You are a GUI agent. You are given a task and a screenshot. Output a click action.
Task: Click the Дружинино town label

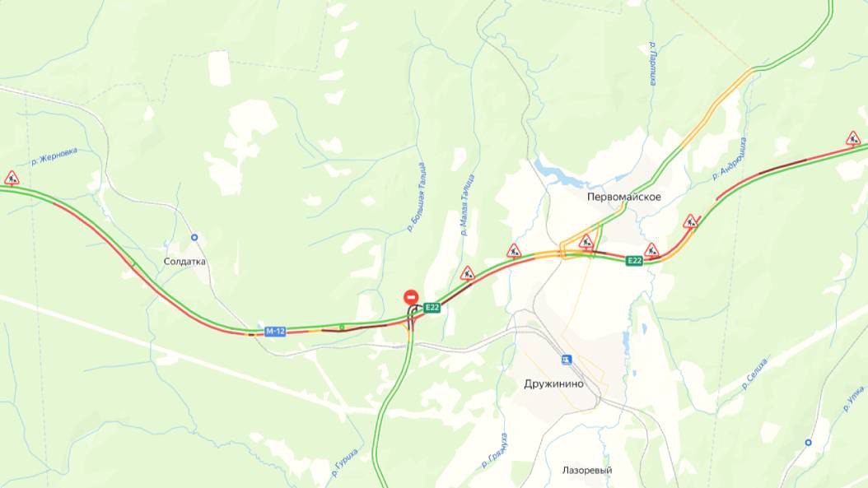(553, 384)
